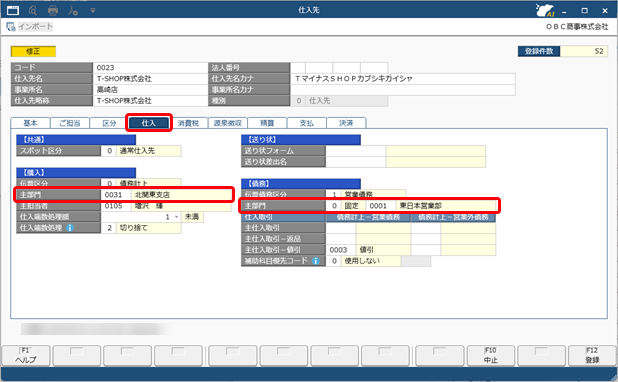This screenshot has height=382, width=618.
Task: Open the preview search icon in title bar
Action: (x=33, y=10)
